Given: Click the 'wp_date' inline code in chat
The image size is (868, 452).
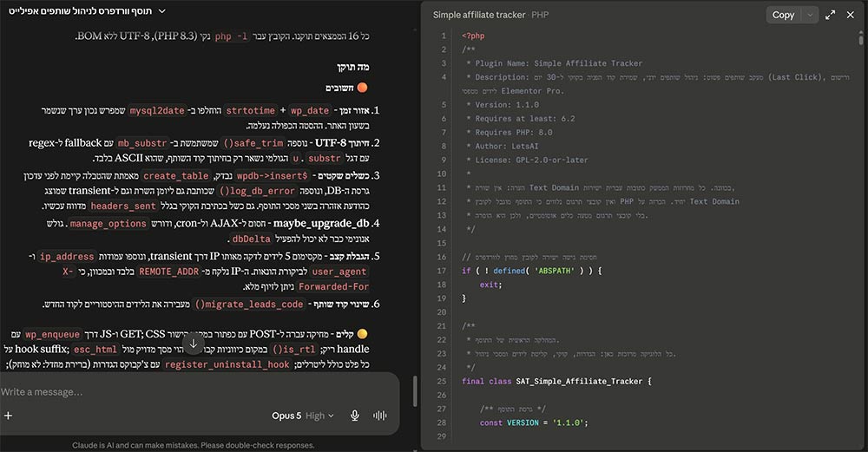Looking at the screenshot, I should click(310, 111).
